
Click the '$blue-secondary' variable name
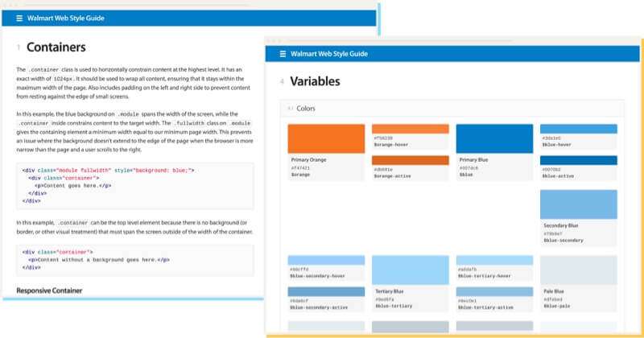563,241
